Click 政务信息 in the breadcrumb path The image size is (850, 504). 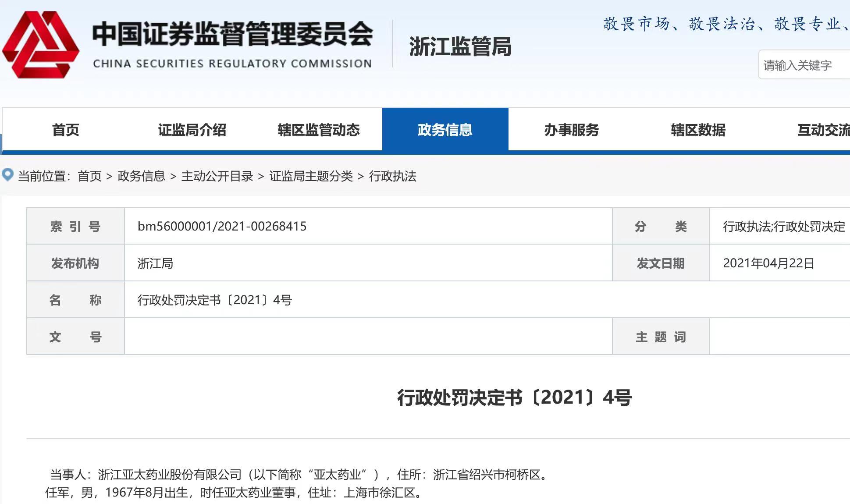(141, 176)
